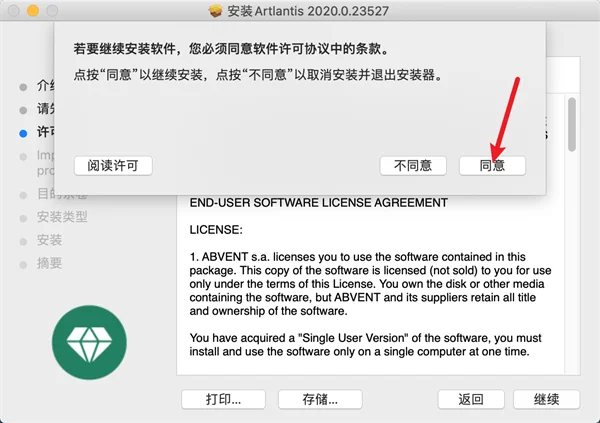Click the 同意 (Agree) button

pyautogui.click(x=492, y=166)
